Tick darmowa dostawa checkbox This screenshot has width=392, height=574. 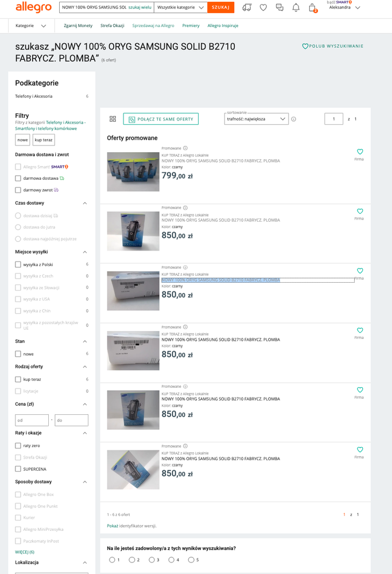pyautogui.click(x=18, y=178)
